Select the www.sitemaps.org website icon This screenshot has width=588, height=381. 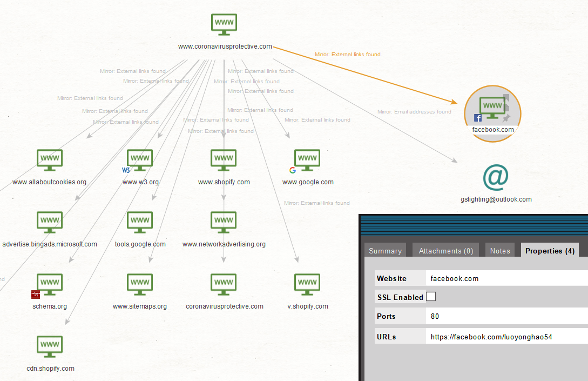tap(140, 284)
